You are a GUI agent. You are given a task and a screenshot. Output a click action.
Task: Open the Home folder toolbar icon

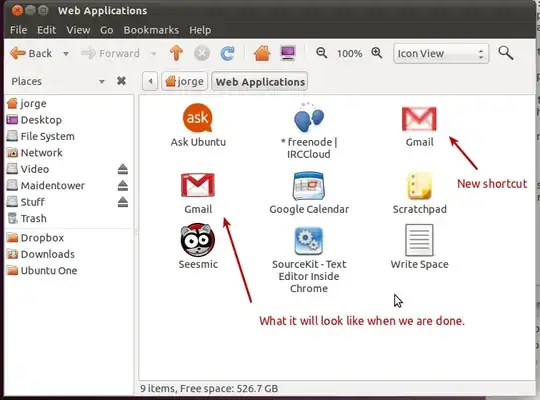tap(262, 53)
